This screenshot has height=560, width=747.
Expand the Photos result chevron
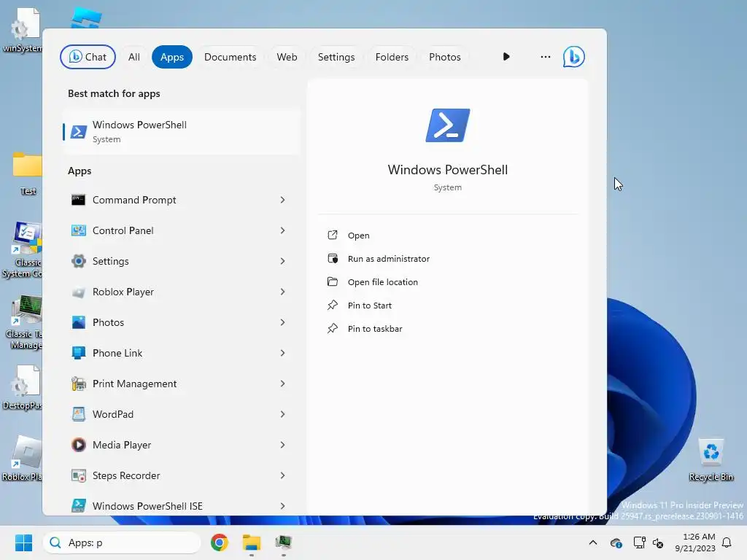[x=282, y=322]
